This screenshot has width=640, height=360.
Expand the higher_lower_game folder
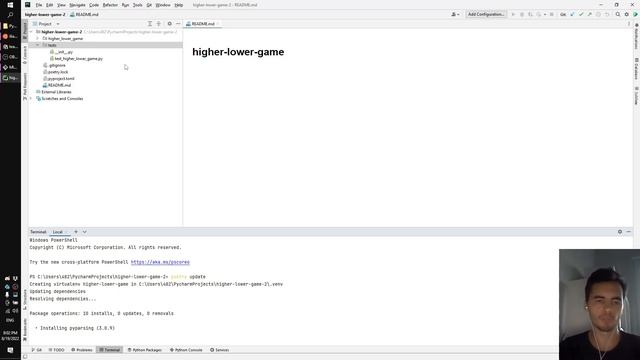38,38
